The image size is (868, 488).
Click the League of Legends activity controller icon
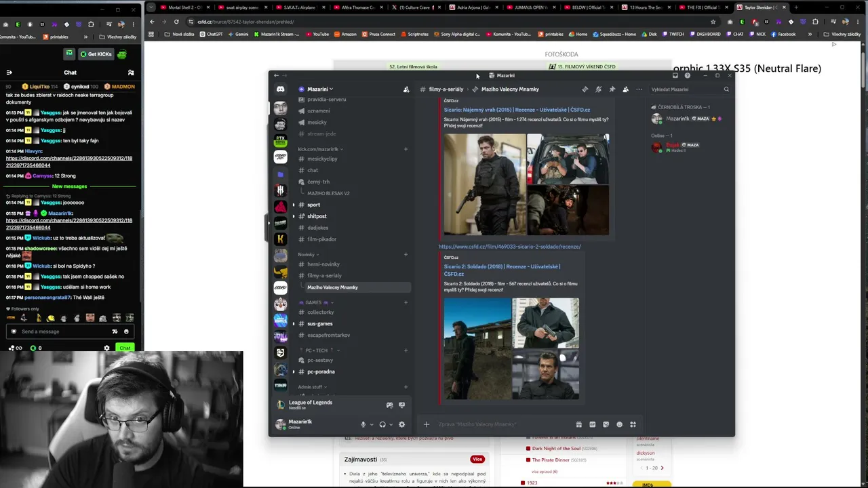tap(389, 405)
